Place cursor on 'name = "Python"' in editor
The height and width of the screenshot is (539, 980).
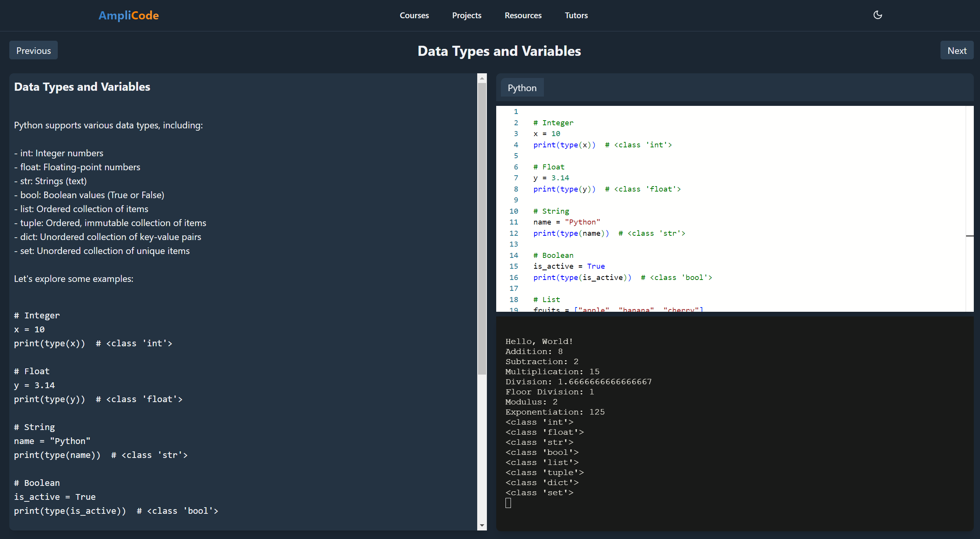tap(567, 222)
